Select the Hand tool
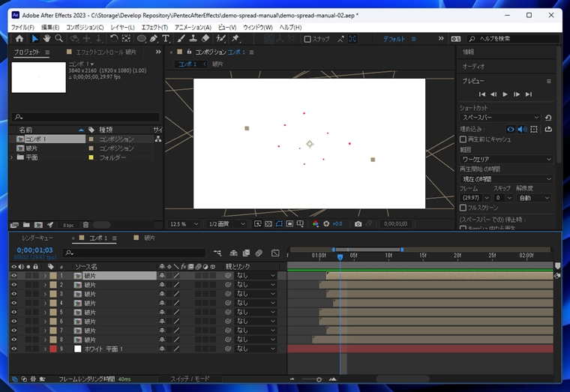The height and width of the screenshot is (392, 570). tap(46, 38)
